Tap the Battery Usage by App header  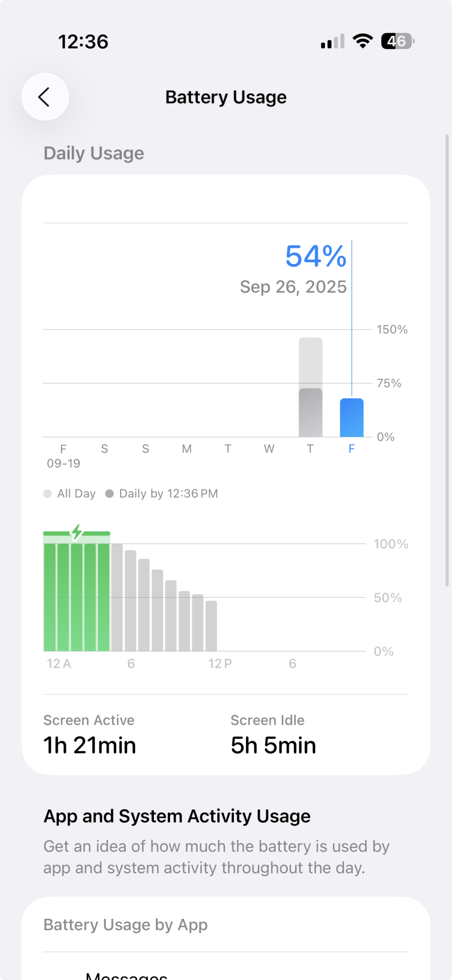[126, 925]
